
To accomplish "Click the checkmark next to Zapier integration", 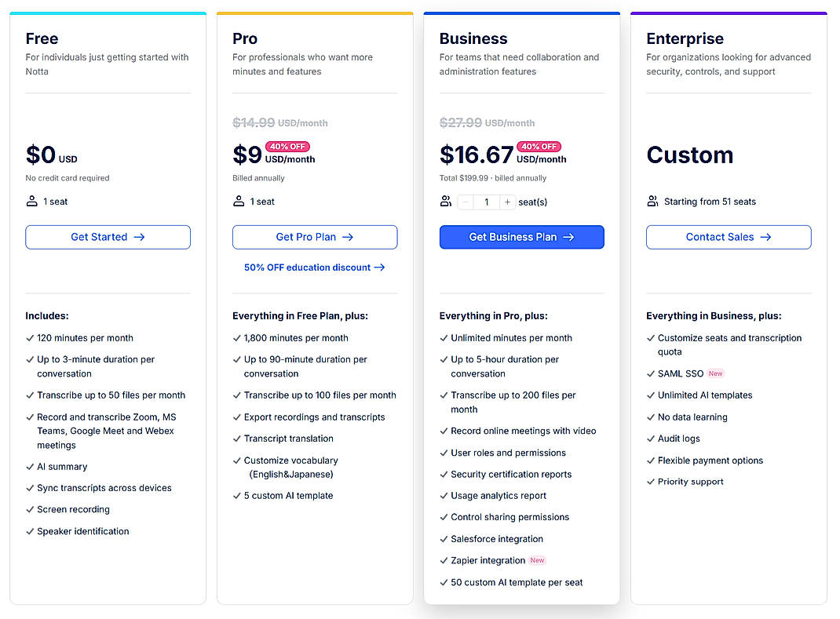I will pyautogui.click(x=444, y=560).
